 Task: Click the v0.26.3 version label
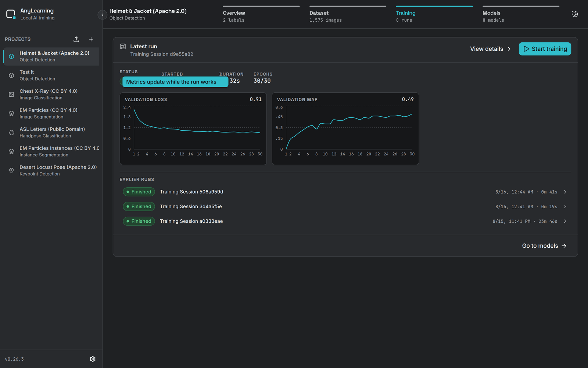tap(14, 359)
